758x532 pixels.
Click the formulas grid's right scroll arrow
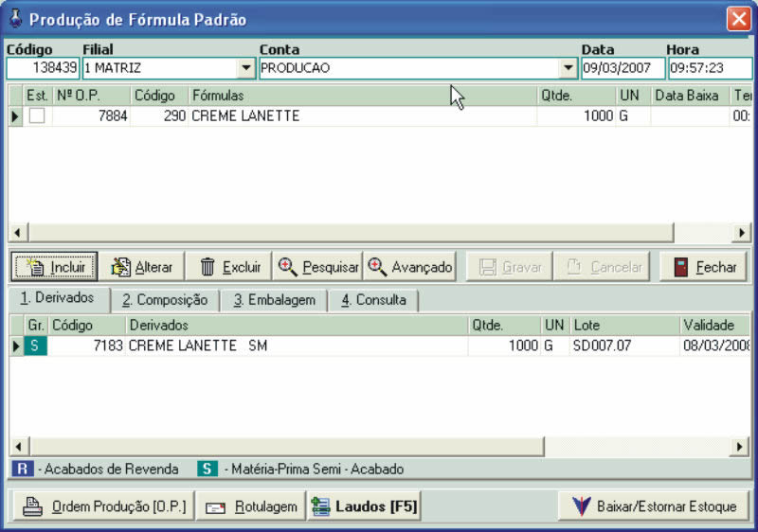click(x=741, y=233)
